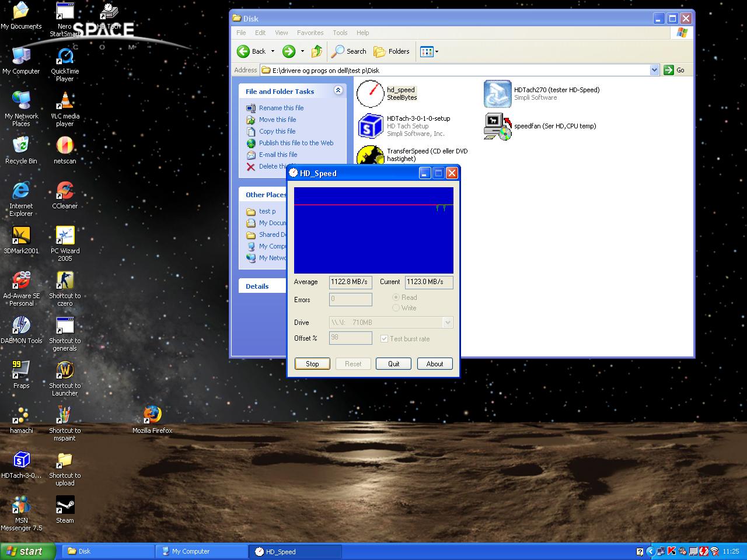Click Move this file link
The width and height of the screenshot is (747, 560).
(278, 120)
